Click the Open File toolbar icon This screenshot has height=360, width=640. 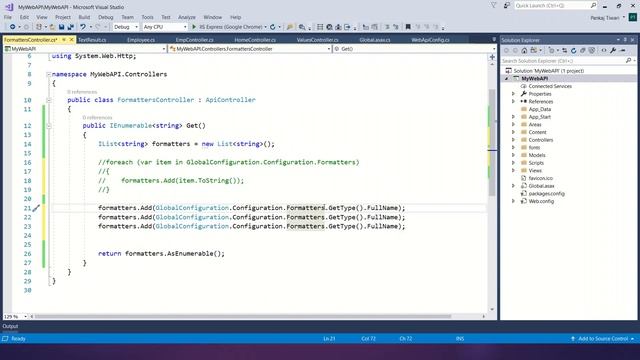point(52,27)
